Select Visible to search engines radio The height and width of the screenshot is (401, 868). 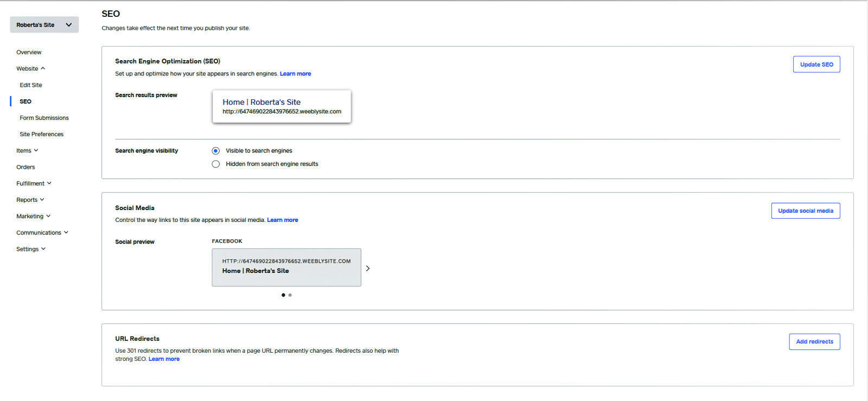click(216, 151)
